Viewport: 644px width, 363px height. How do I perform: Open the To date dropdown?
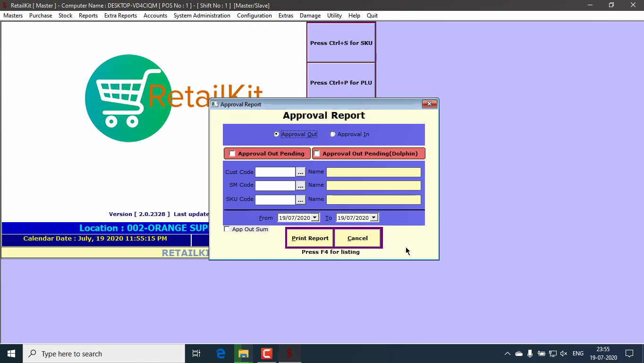pyautogui.click(x=373, y=218)
